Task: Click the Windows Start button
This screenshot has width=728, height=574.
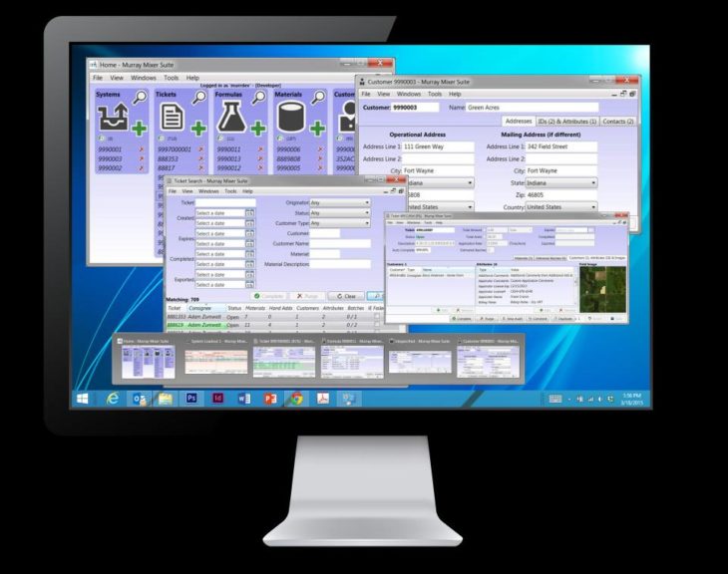Action: pyautogui.click(x=83, y=399)
